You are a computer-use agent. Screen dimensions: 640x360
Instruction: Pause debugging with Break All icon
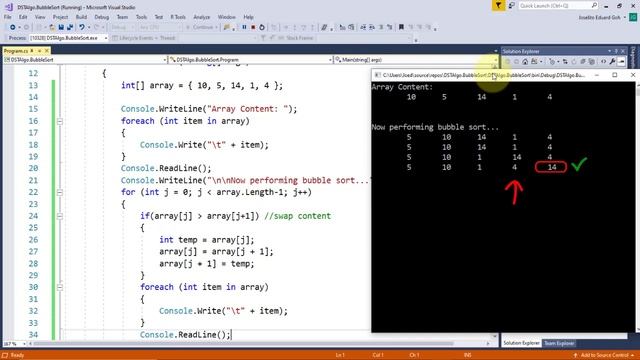pos(244,27)
